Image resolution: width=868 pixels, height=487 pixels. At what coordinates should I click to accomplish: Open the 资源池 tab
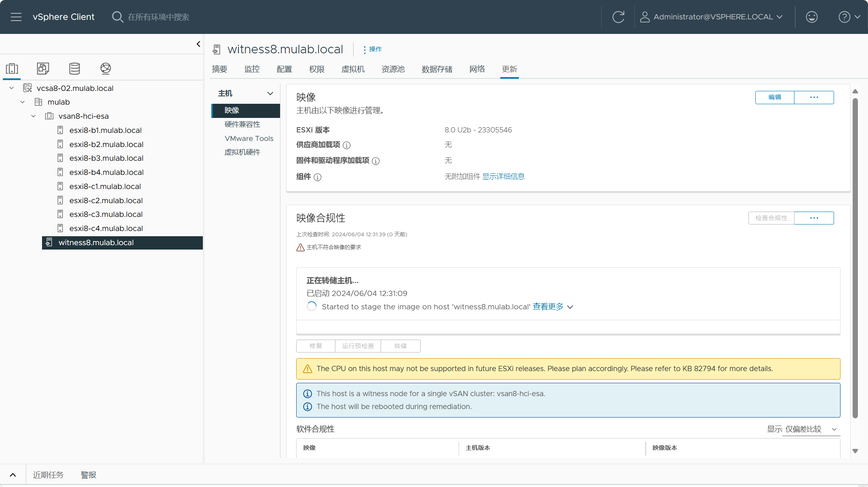coord(393,69)
